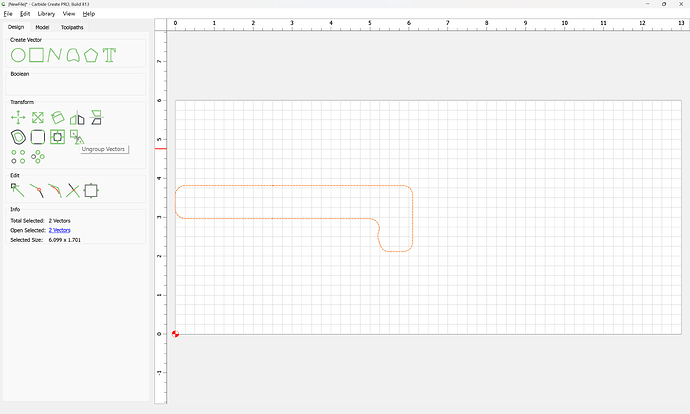The height and width of the screenshot is (414, 690).
Task: Open the Offset Vectors tool
Action: click(x=18, y=137)
